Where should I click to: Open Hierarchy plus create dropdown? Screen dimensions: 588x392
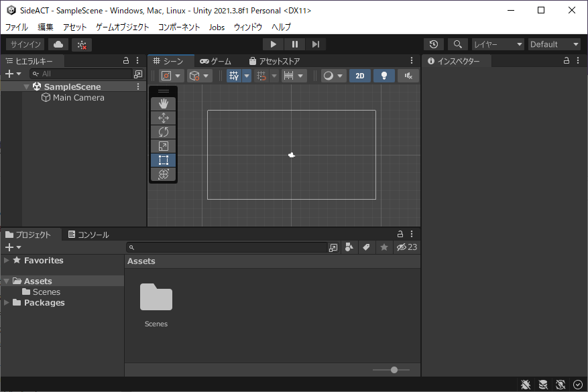click(13, 74)
